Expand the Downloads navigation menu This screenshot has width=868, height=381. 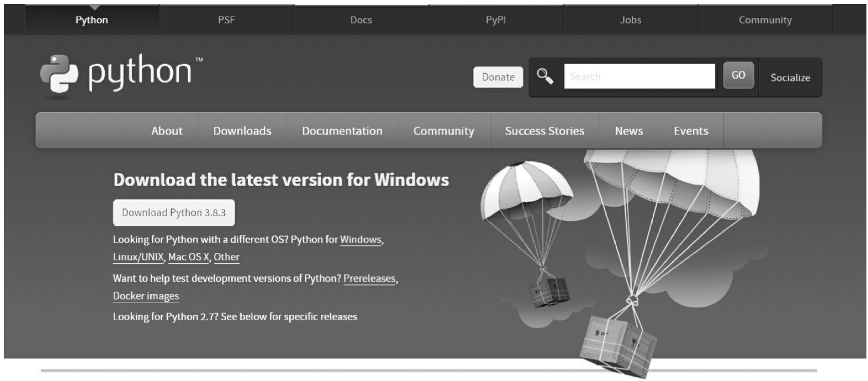[242, 131]
